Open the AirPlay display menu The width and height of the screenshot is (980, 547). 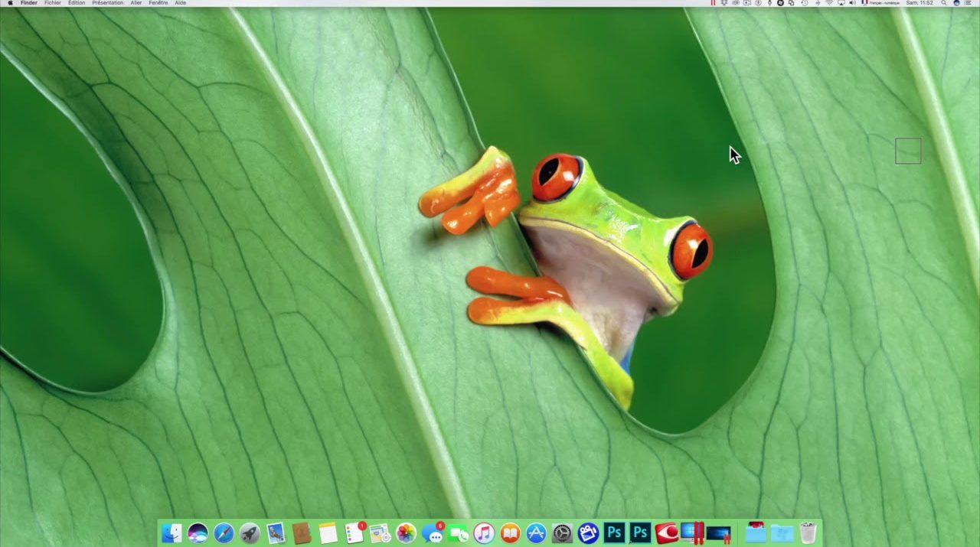pos(841,3)
